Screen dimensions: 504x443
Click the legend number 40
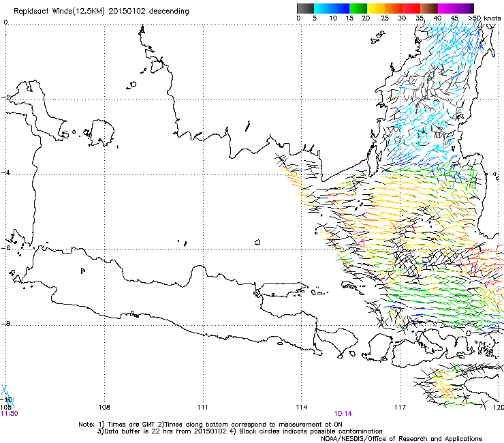pos(437,18)
